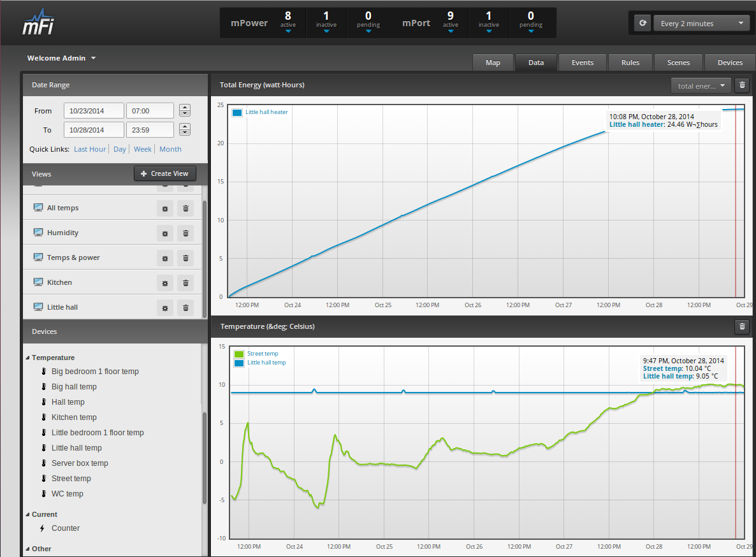Select the Last Hour quick link
The height and width of the screenshot is (557, 756).
click(90, 149)
